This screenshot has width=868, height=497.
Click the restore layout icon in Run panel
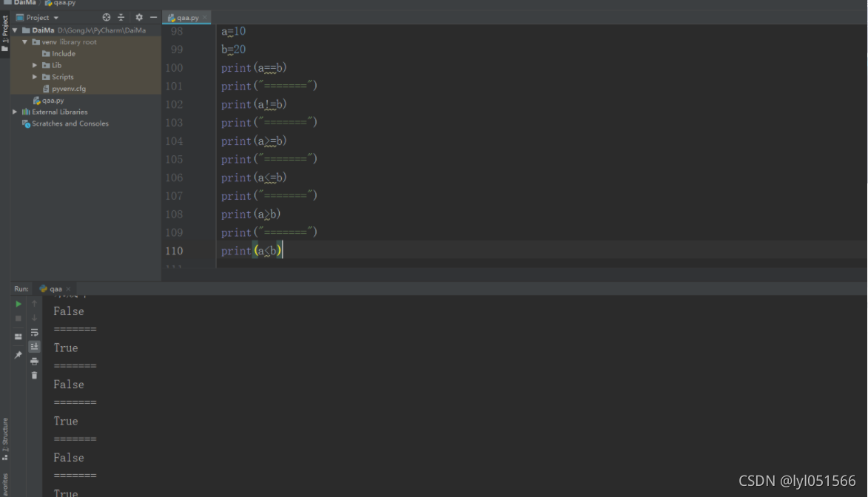tap(18, 337)
